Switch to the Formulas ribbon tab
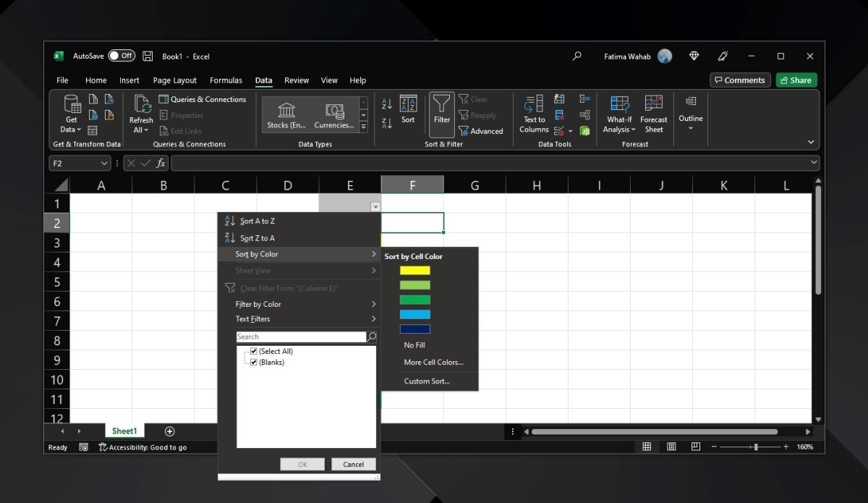Screen dimensions: 868x503 (226, 80)
